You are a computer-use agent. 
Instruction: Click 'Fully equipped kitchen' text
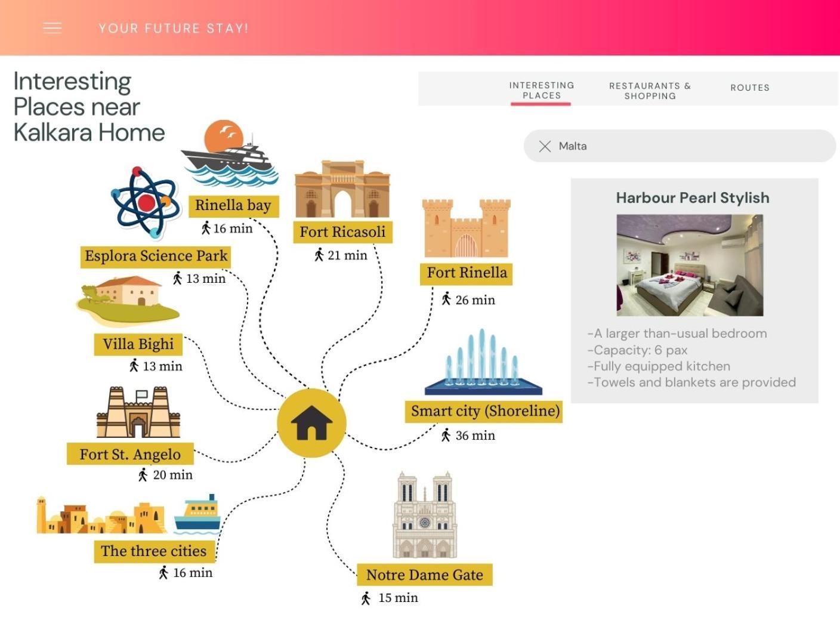coord(659,366)
